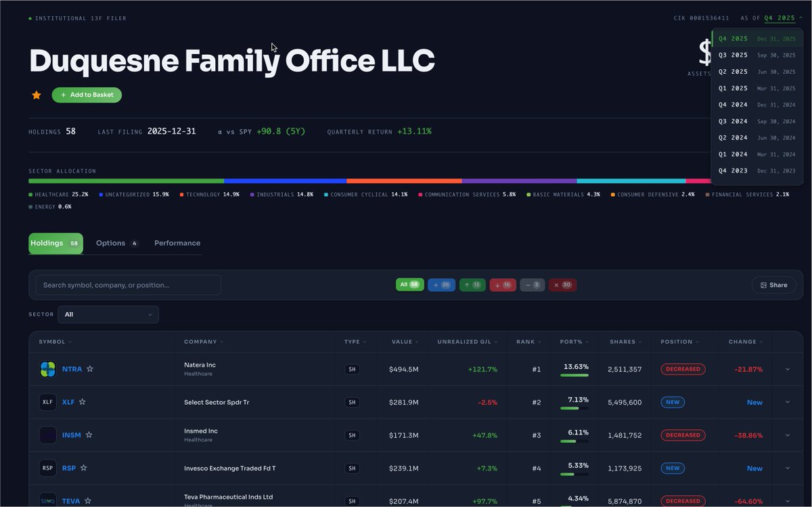Viewport: 812px width, 507px height.
Task: Click the green Healthcare allocation bar segment
Action: point(126,181)
